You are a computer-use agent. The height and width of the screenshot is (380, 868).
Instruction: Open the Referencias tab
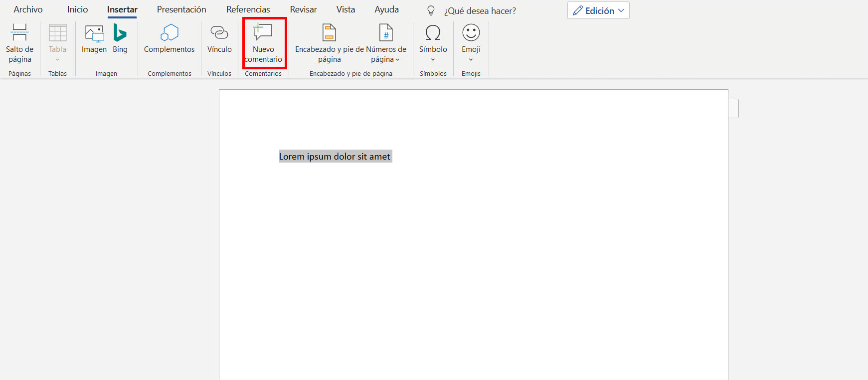pos(248,9)
